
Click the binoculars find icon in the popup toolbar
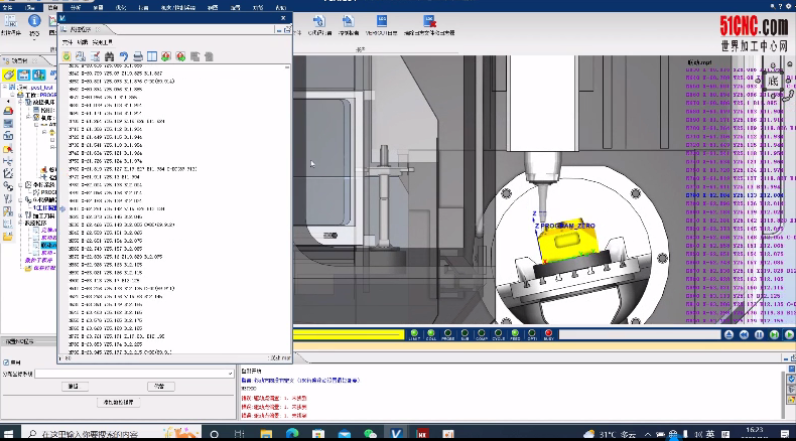point(109,56)
